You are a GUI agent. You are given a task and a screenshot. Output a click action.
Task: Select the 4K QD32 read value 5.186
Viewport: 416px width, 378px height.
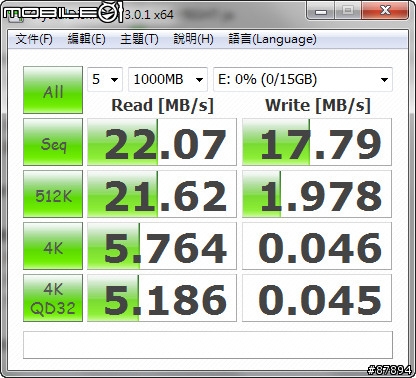(x=162, y=298)
